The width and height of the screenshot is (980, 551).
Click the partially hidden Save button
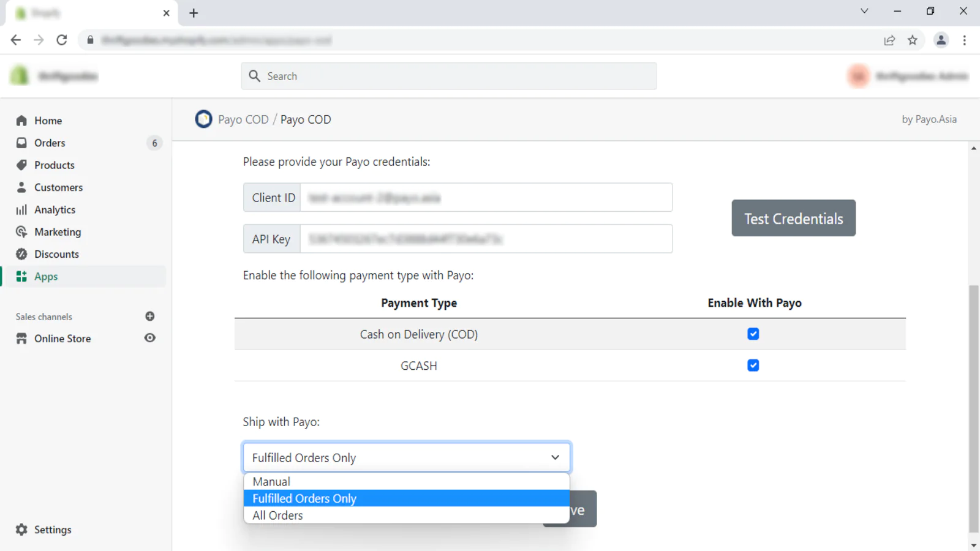click(582, 509)
